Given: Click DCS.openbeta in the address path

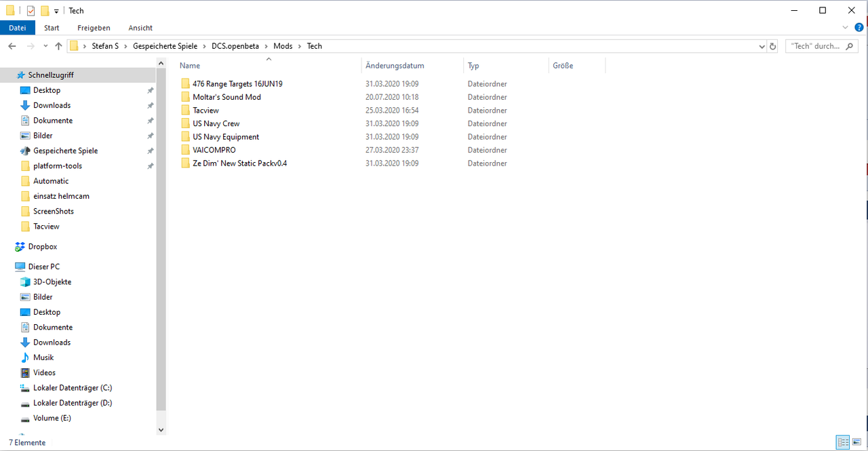Looking at the screenshot, I should click(236, 46).
